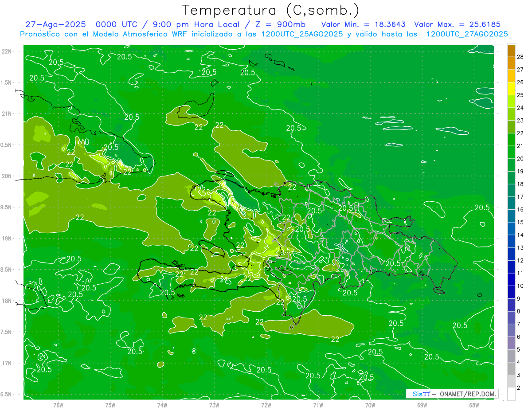Pick the yellow swatch between 25 and 26
The width and height of the screenshot is (532, 411).
pos(511,88)
